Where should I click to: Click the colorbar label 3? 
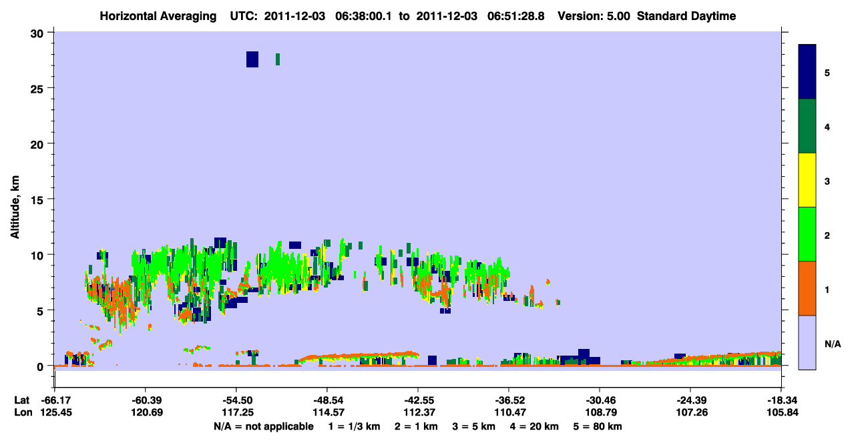pos(827,181)
